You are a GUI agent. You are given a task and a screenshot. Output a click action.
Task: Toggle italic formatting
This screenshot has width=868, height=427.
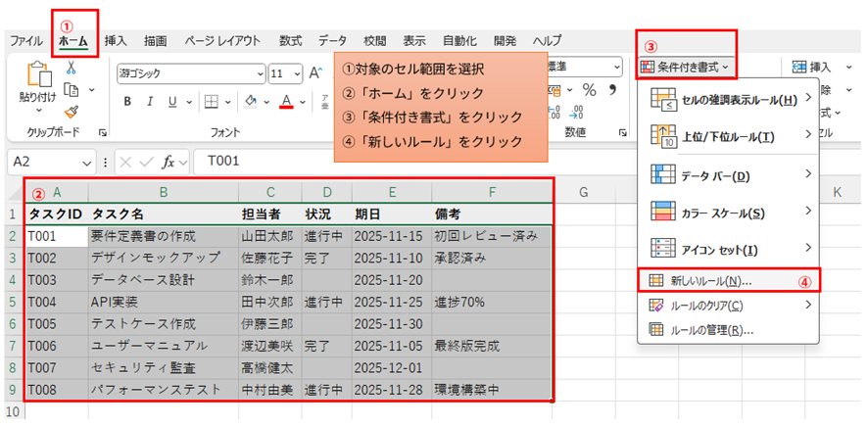coord(150,102)
